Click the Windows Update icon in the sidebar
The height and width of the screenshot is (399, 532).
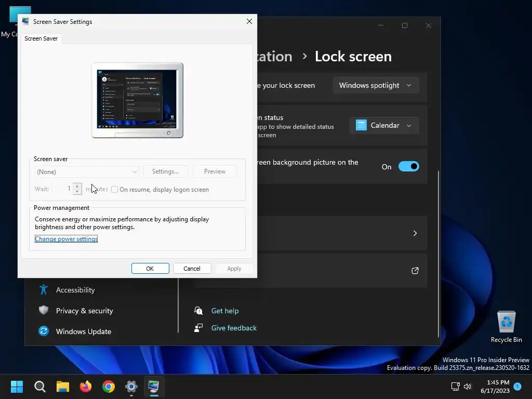pyautogui.click(x=44, y=331)
